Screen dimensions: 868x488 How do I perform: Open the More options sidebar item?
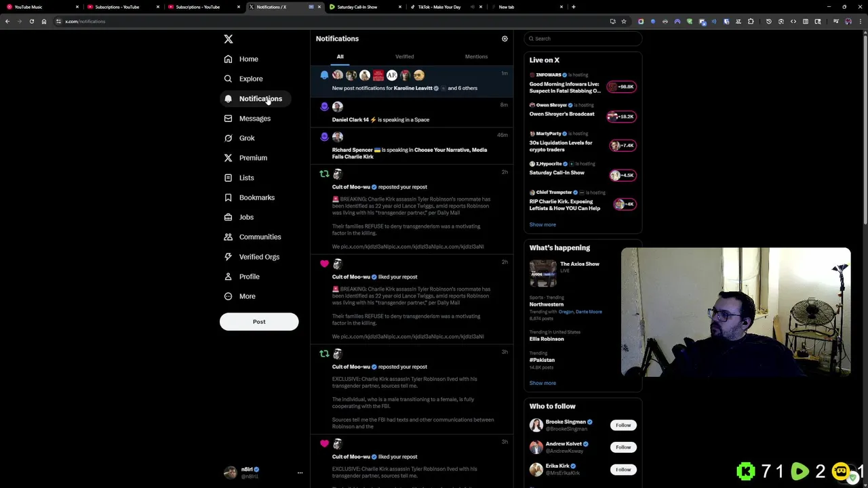coord(239,296)
